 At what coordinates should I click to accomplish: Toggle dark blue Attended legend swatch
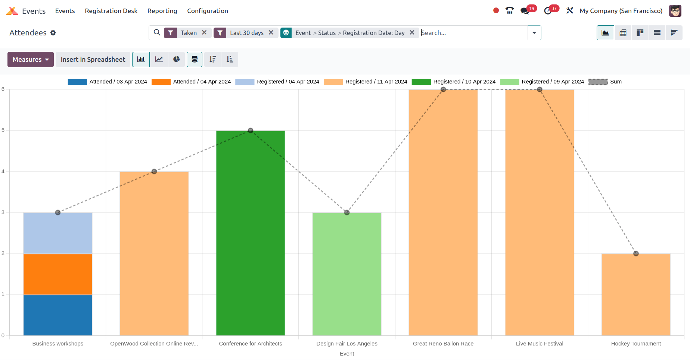(x=77, y=82)
